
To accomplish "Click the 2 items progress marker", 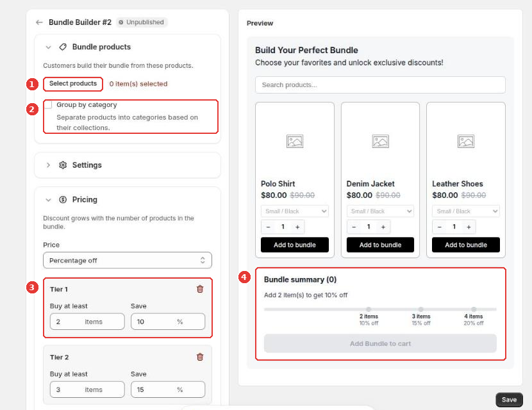I will [x=369, y=309].
